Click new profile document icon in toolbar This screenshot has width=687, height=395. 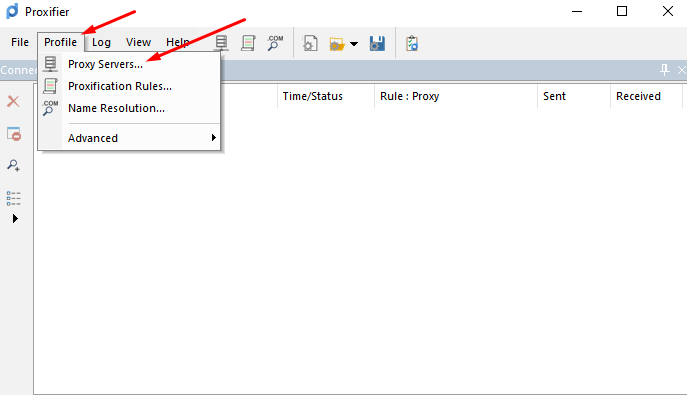tap(310, 43)
